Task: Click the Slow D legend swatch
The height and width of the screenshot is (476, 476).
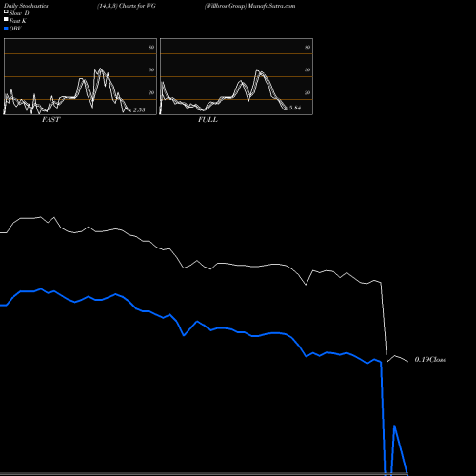Action: click(6, 12)
